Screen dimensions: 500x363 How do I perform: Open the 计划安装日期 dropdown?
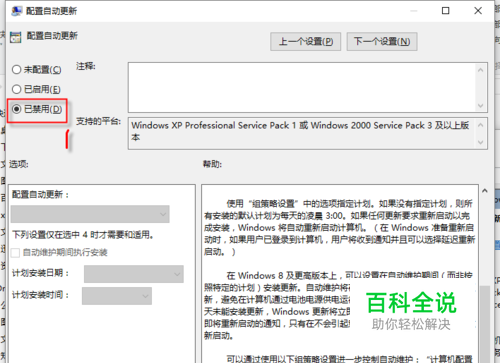[x=134, y=274]
